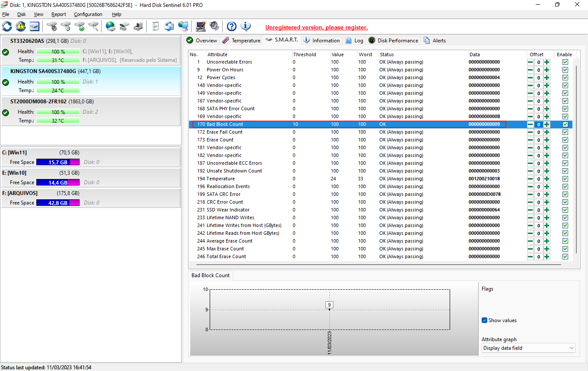This screenshot has width=588, height=371.
Task: Increase offset for Erase Count row
Action: coord(547,140)
